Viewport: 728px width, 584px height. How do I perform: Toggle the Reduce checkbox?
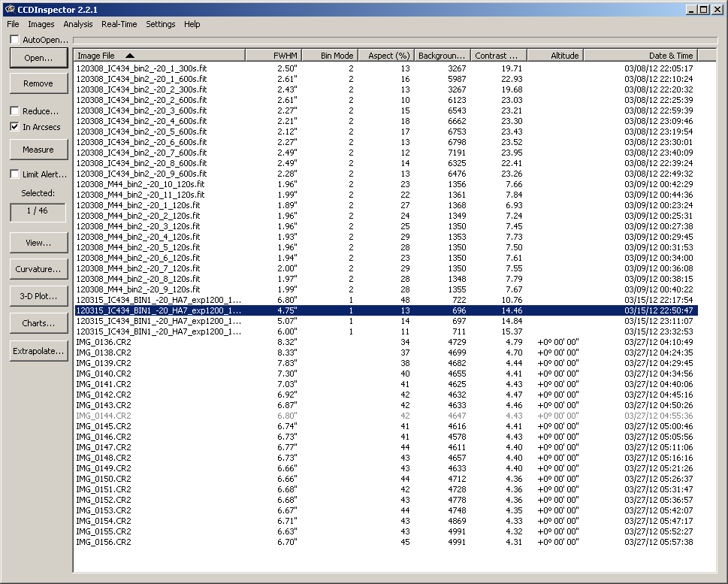click(15, 110)
